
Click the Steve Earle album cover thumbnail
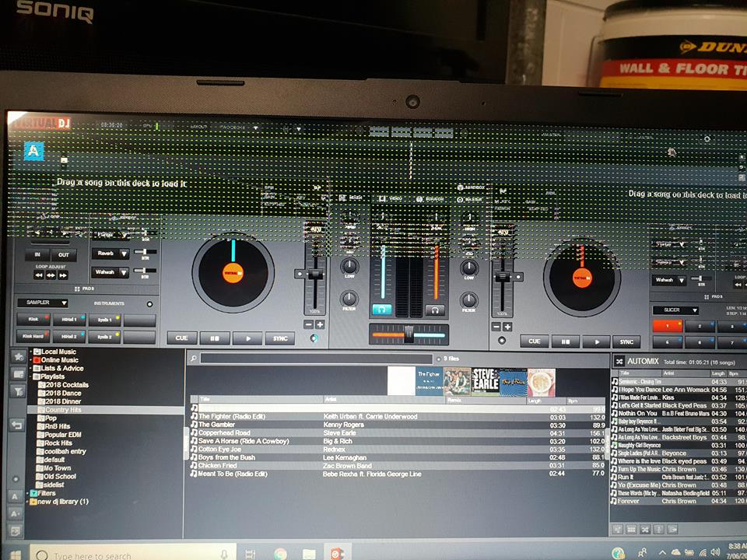tap(485, 382)
